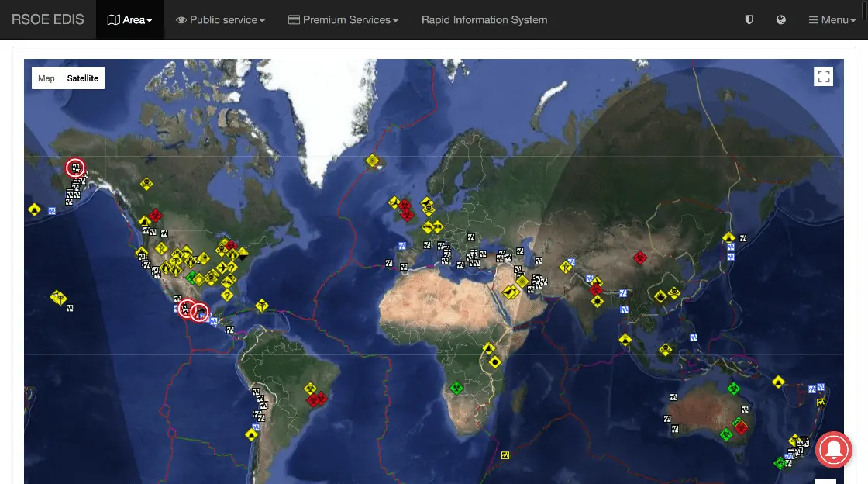Expand the Premium Services dropdown
The height and width of the screenshot is (484, 868).
343,19
